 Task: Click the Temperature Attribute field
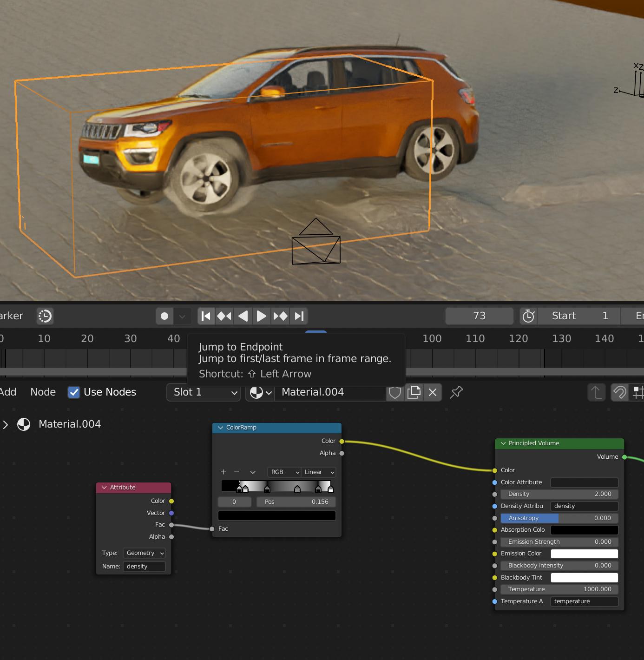tap(585, 601)
